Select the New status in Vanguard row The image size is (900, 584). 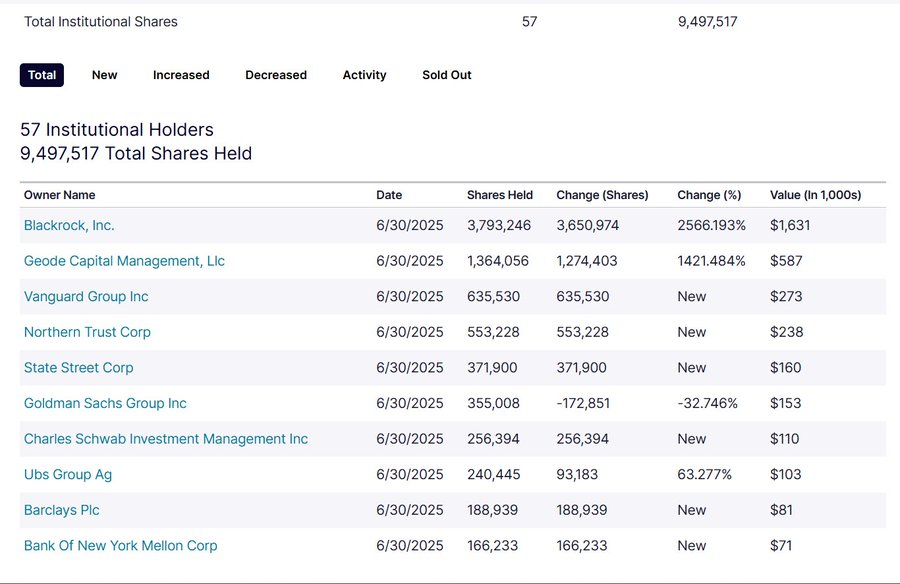pyautogui.click(x=692, y=296)
